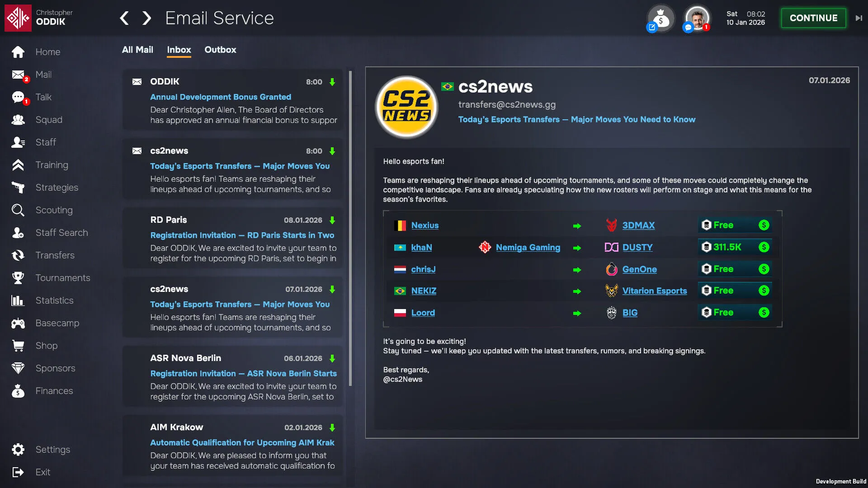Open the Home sidebar icon

click(x=18, y=52)
